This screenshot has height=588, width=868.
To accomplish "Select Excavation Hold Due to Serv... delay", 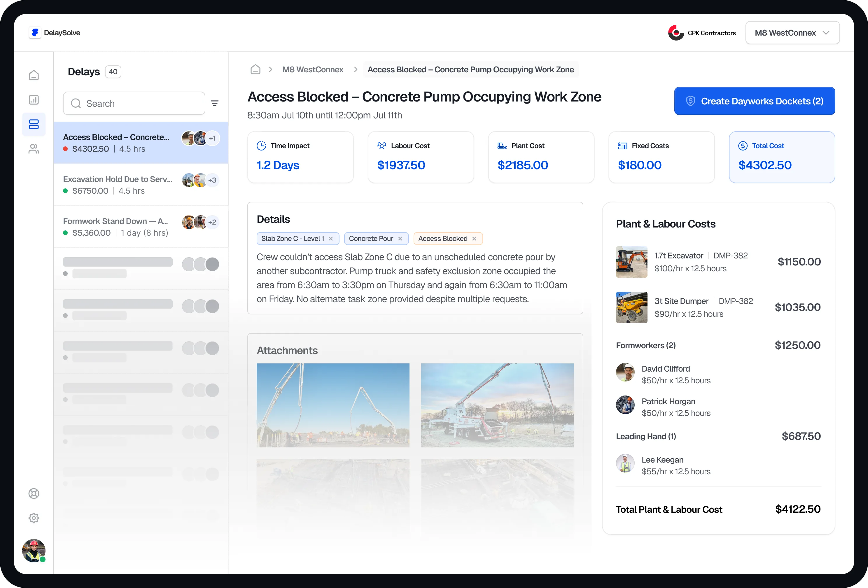I will 141,185.
